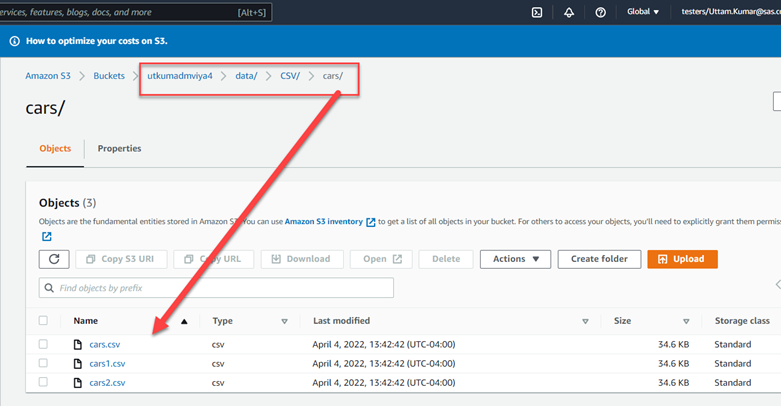Click the Copy S3 URI button
The height and width of the screenshot is (406, 781).
click(121, 259)
